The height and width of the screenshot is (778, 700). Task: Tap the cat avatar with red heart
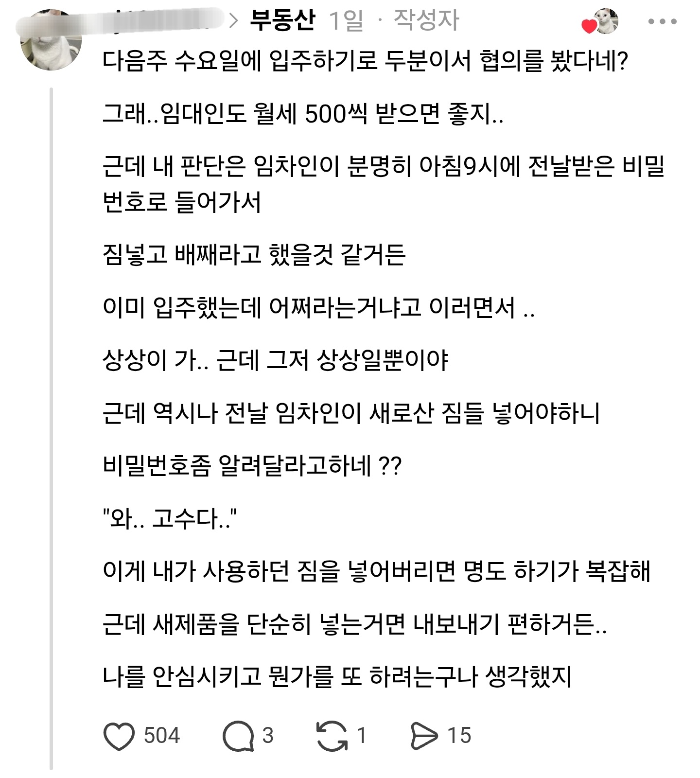coord(602,22)
